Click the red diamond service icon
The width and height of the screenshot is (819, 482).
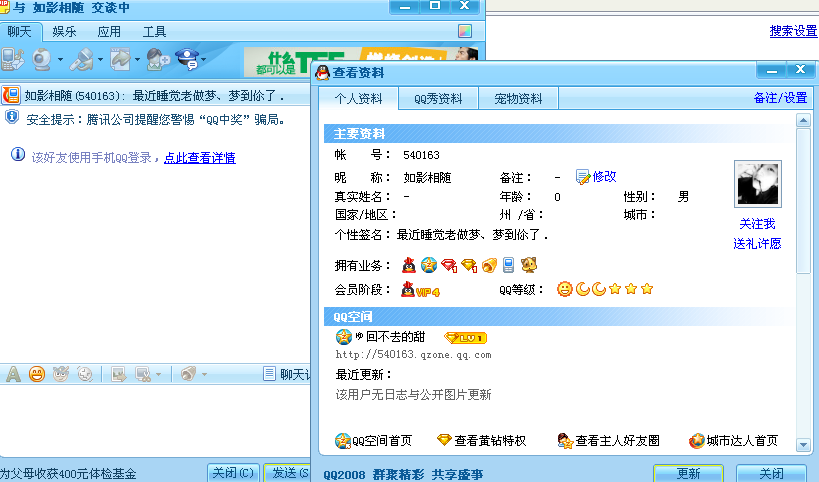449,265
